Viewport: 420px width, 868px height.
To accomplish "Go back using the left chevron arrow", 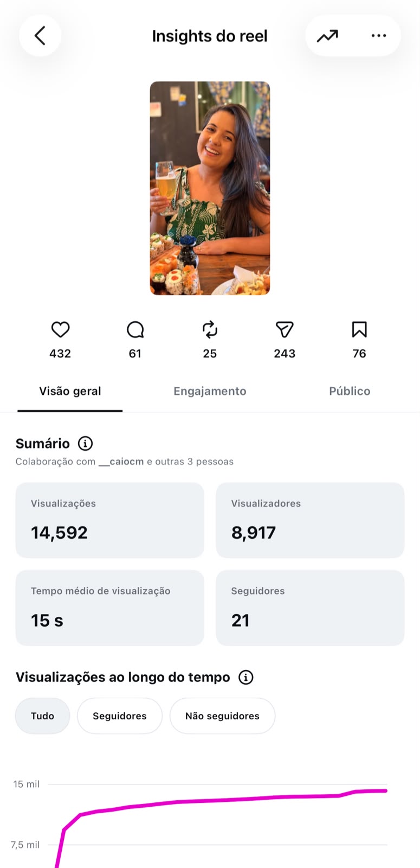I will [40, 36].
